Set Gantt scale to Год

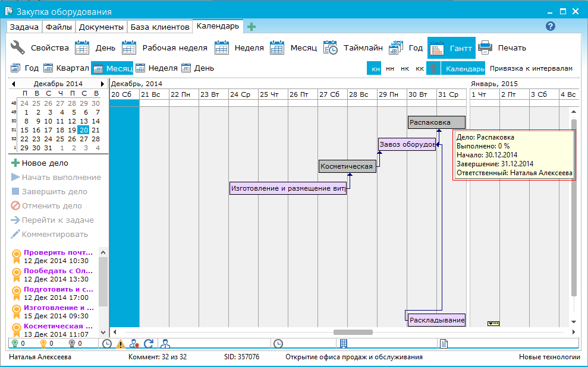25,68
